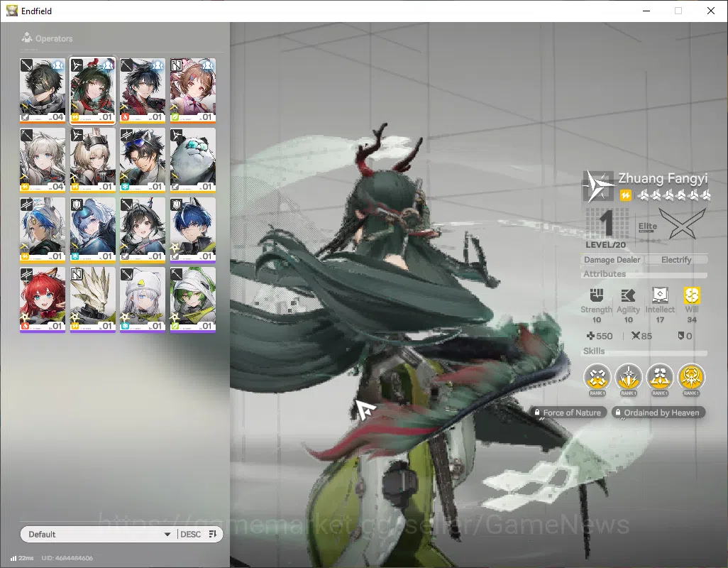Select the man with blue sunglasses on head
The height and width of the screenshot is (568, 728).
(x=143, y=160)
